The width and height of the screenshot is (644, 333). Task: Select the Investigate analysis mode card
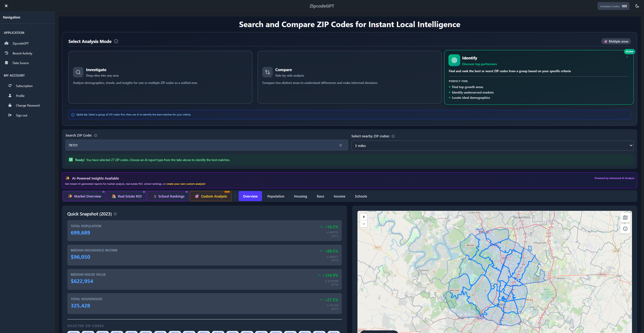pos(160,77)
